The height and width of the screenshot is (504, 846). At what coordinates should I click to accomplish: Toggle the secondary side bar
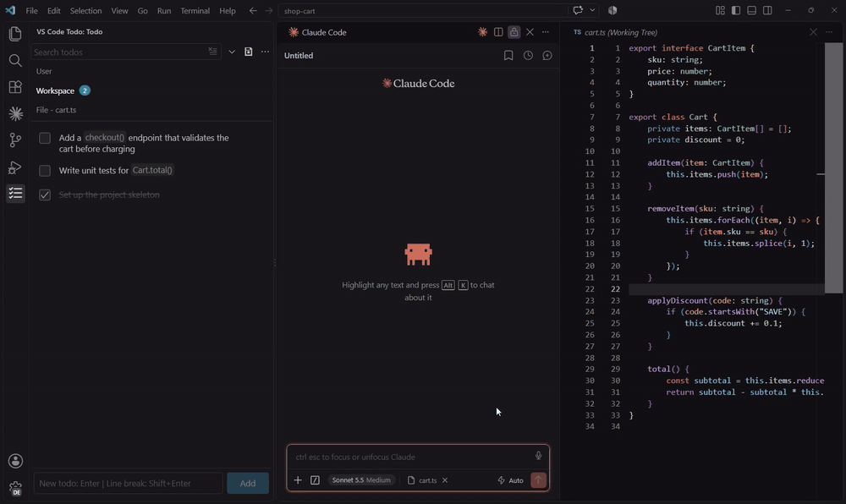point(767,10)
